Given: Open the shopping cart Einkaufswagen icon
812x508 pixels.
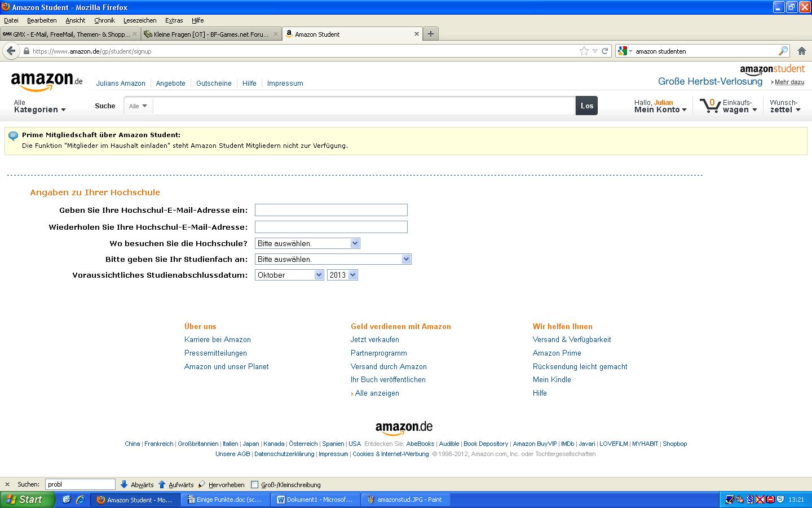Looking at the screenshot, I should coord(728,106).
